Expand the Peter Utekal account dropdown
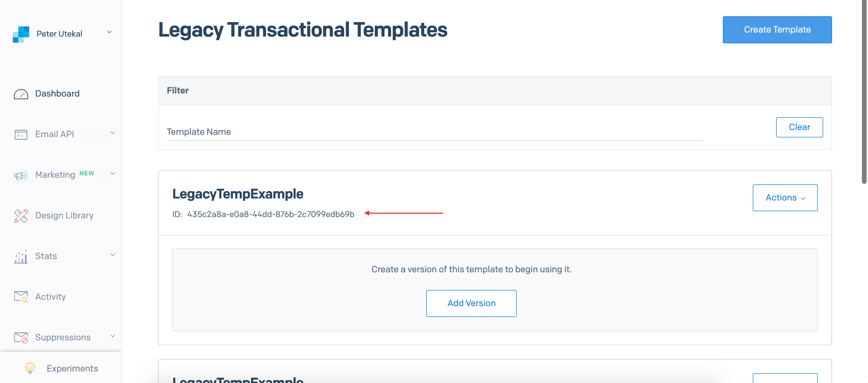This screenshot has height=383, width=868. 109,32
